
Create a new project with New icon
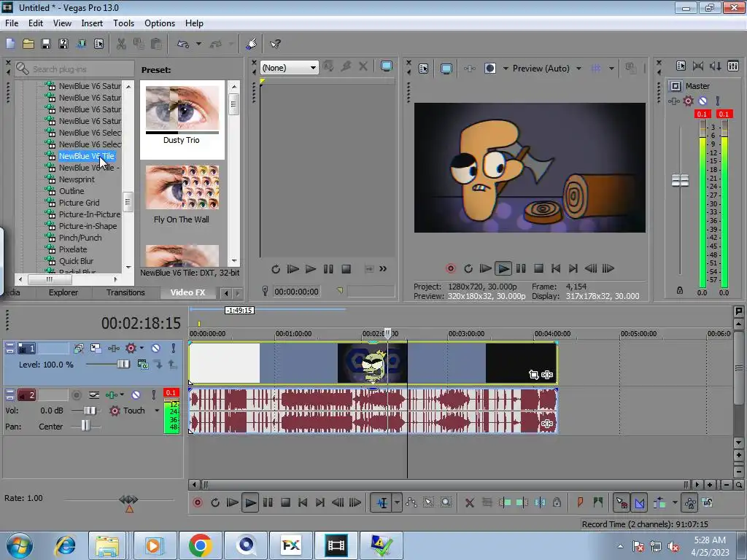10,44
